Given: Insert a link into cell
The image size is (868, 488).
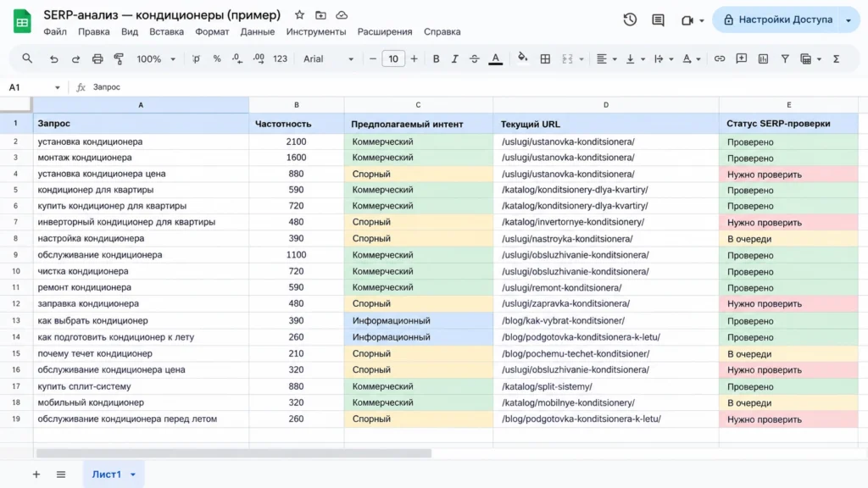Looking at the screenshot, I should 719,58.
